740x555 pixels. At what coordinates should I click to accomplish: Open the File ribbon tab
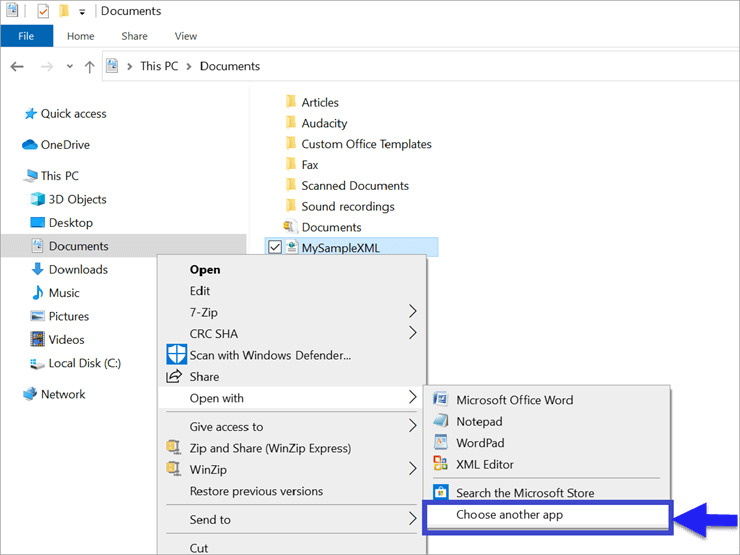tap(26, 36)
